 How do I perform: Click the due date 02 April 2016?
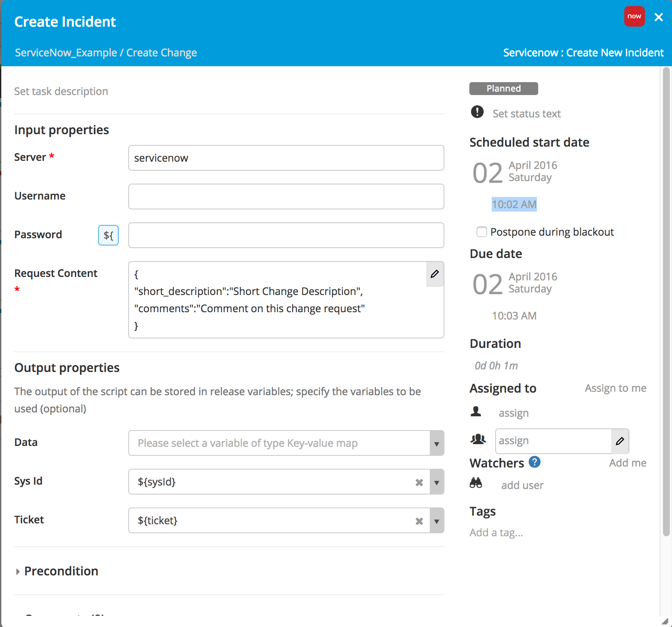[x=515, y=283]
